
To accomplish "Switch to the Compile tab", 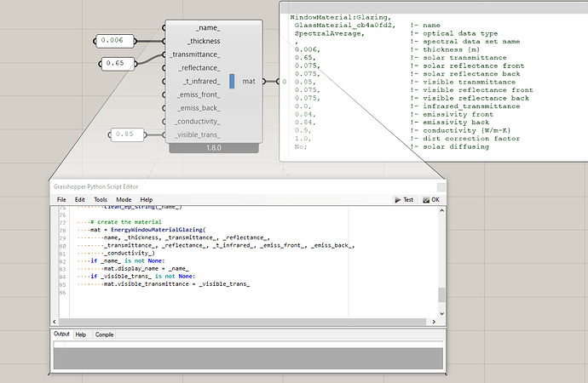I will (104, 334).
